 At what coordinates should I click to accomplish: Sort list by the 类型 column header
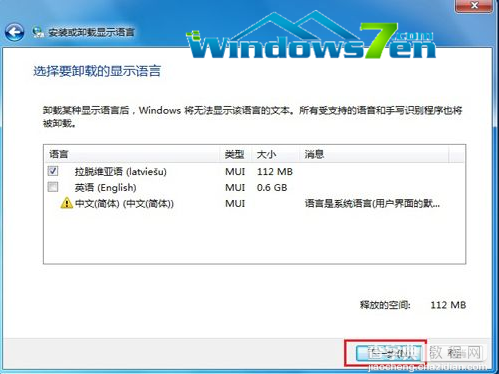click(x=236, y=154)
